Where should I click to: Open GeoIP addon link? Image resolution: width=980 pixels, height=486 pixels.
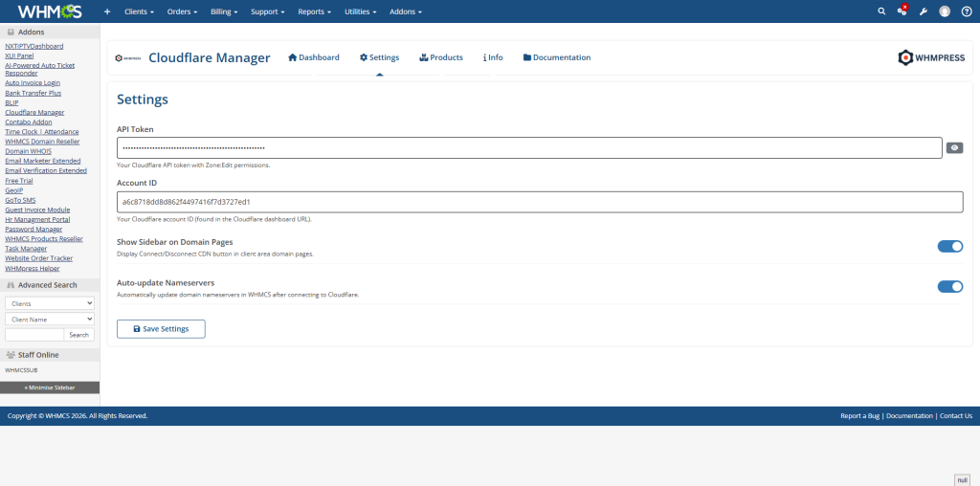tap(13, 190)
